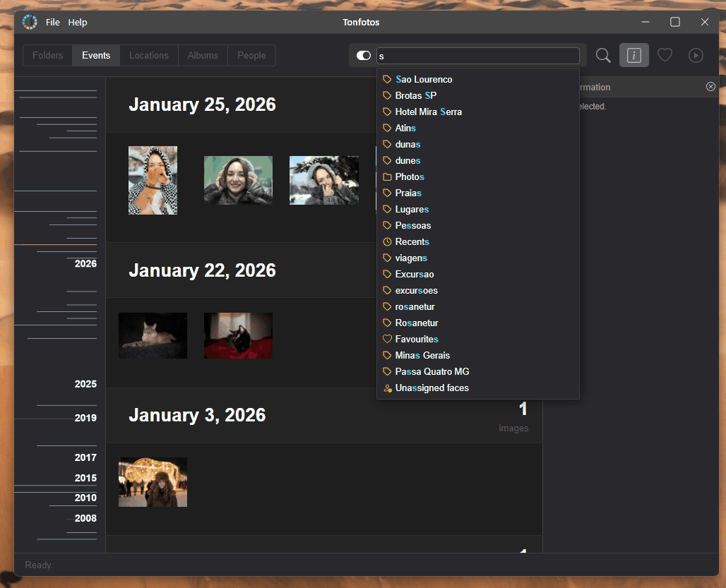Jump to 2010 on the timeline
This screenshot has height=588, width=726.
click(85, 498)
